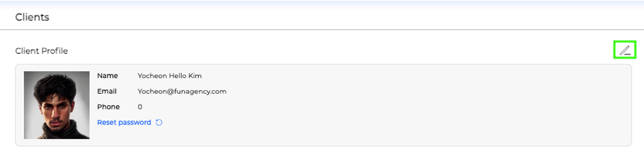The height and width of the screenshot is (161, 644).
Task: Click the Name field label
Action: coord(107,76)
